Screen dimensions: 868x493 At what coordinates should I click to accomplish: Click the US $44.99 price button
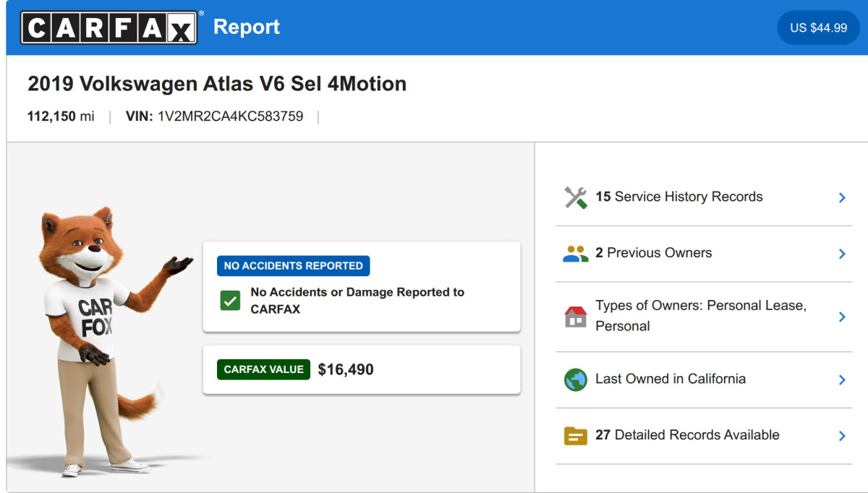click(x=818, y=27)
